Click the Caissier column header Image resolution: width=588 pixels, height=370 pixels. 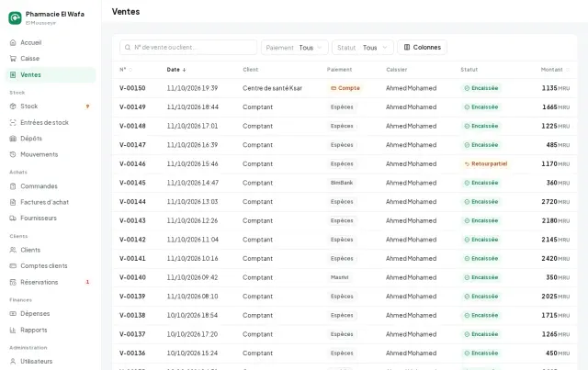[396, 70]
